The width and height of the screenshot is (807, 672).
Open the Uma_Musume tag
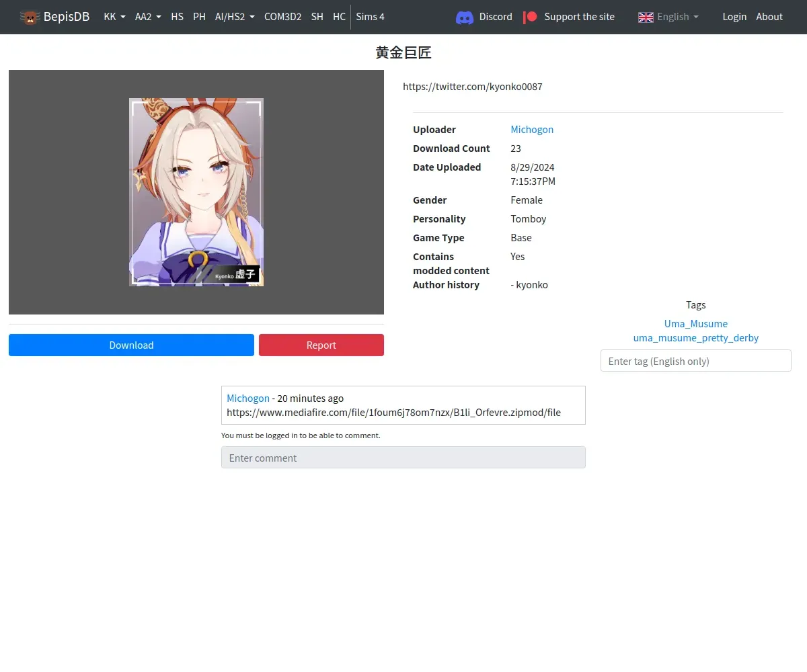[696, 324]
